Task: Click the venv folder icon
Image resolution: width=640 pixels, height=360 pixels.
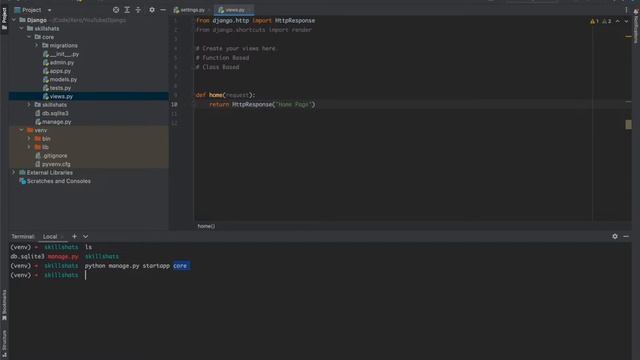Action: coord(30,130)
